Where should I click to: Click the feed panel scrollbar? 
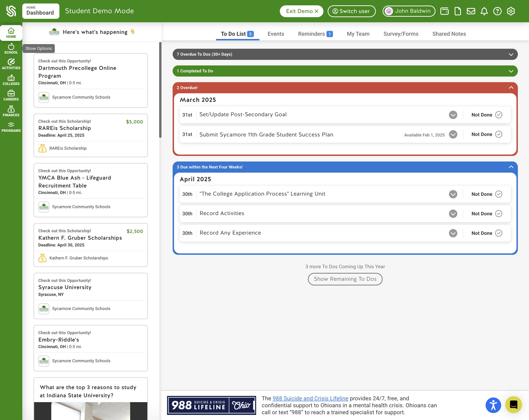[x=160, y=90]
